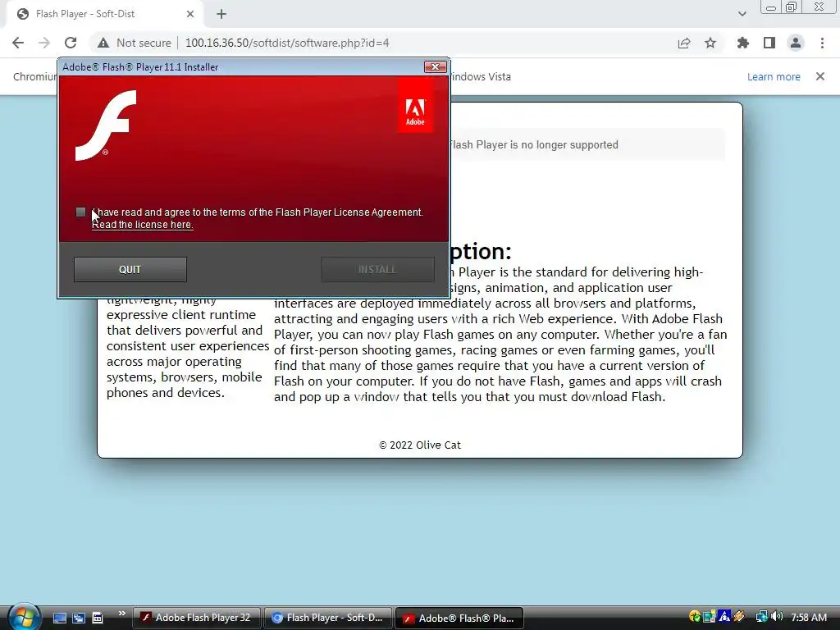The height and width of the screenshot is (630, 840).
Task: Select the 'Flash Player - Soft-Dist' browser tab
Action: [104, 14]
